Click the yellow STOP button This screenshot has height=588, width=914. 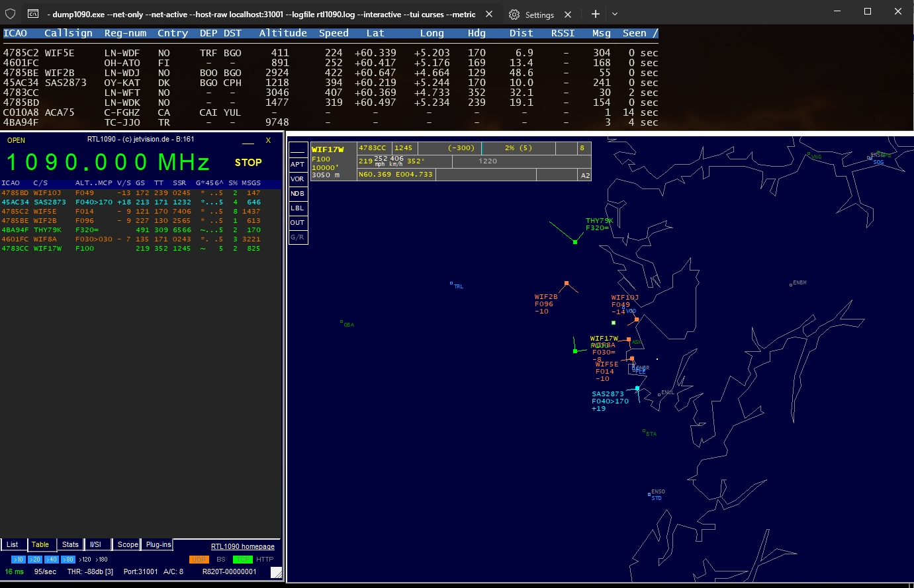coord(248,162)
